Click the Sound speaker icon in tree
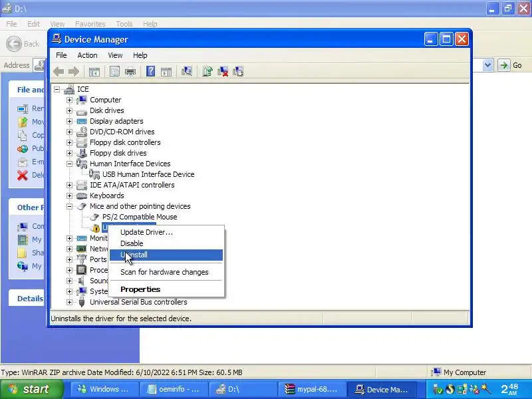This screenshot has height=399, width=532. (81, 281)
